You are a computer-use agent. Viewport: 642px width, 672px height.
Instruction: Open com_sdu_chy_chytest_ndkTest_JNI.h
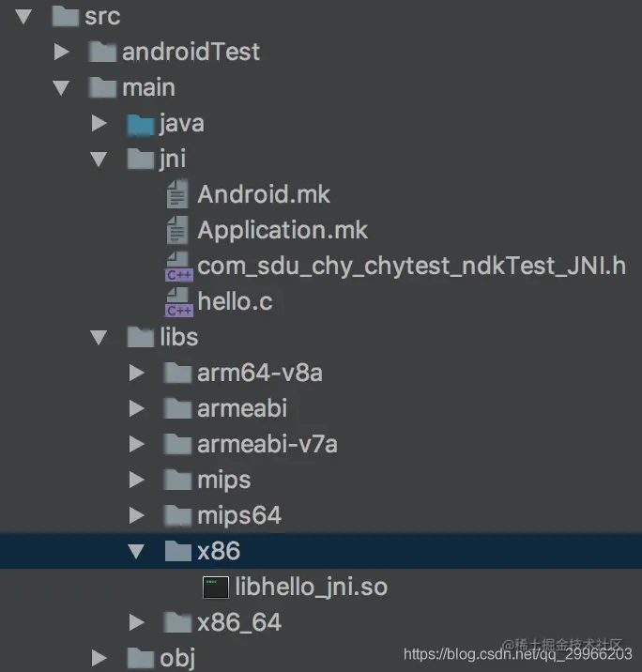point(411,266)
